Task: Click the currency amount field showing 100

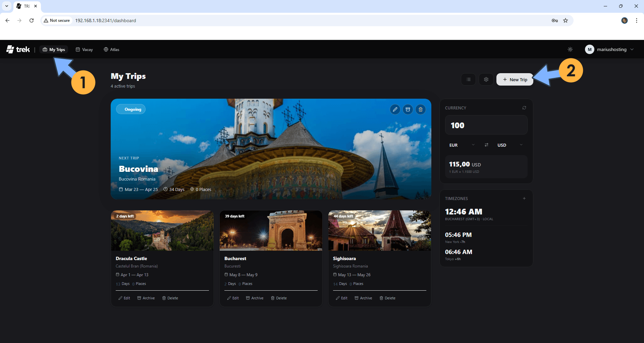Action: point(486,125)
